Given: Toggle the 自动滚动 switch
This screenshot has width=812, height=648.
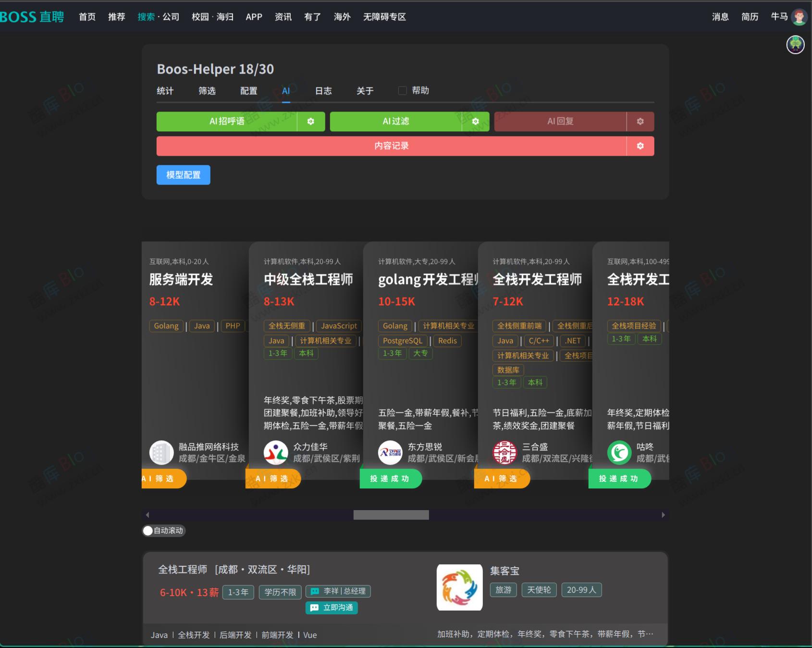Looking at the screenshot, I should point(148,531).
